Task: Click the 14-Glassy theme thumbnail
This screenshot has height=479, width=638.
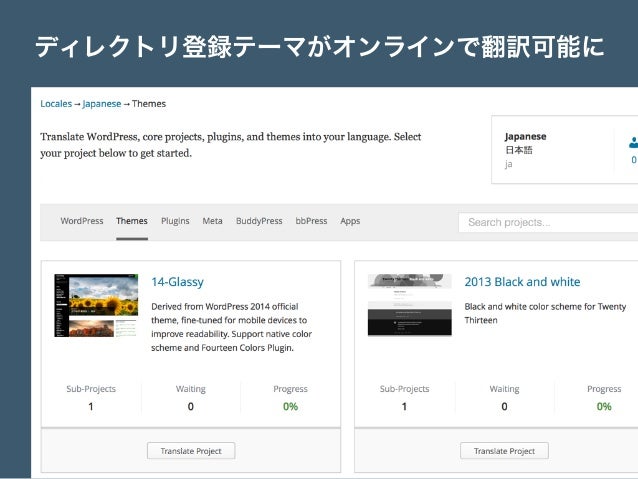Action: (96, 305)
